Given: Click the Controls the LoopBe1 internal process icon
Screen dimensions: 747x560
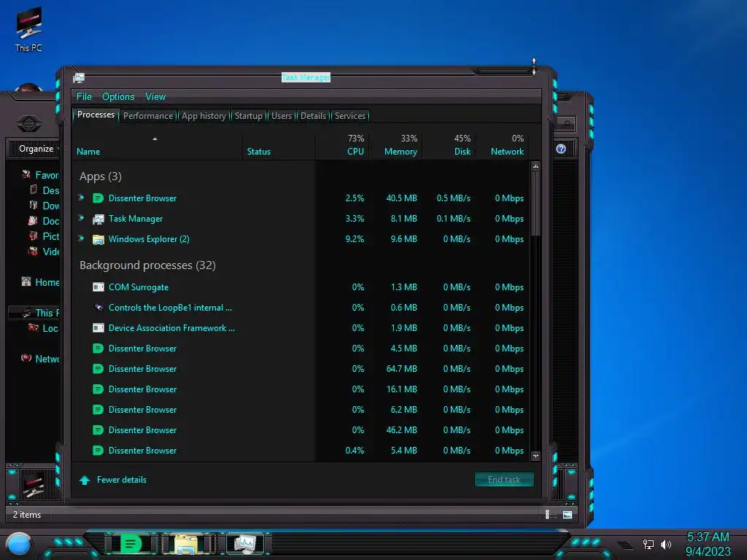Looking at the screenshot, I should point(98,308).
